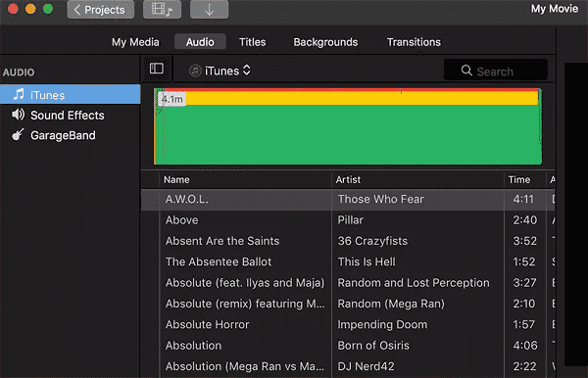Screen dimensions: 588x378
Task: Open the Titles tab
Action: pyautogui.click(x=253, y=42)
